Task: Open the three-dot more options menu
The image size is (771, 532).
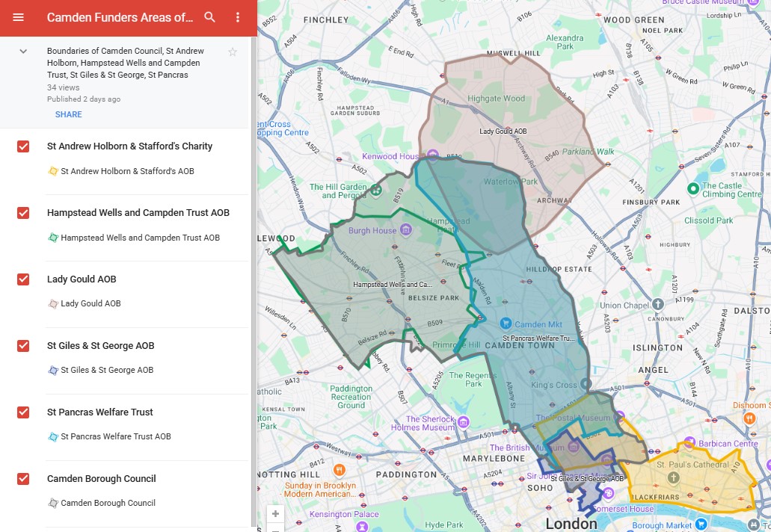Action: [238, 17]
